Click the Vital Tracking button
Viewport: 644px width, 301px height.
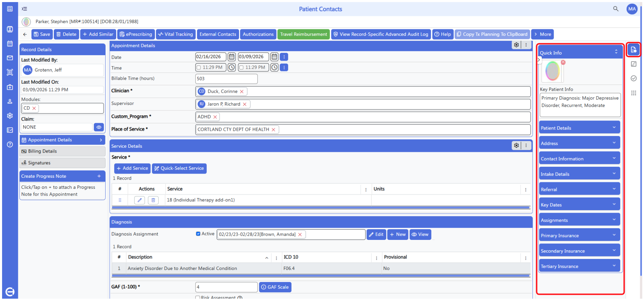tap(176, 34)
